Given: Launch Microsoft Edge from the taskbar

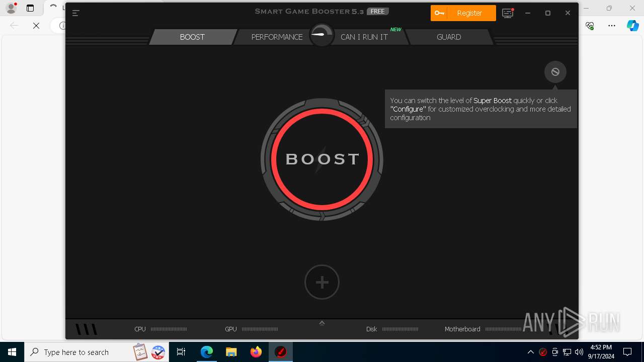Looking at the screenshot, I should 207,352.
